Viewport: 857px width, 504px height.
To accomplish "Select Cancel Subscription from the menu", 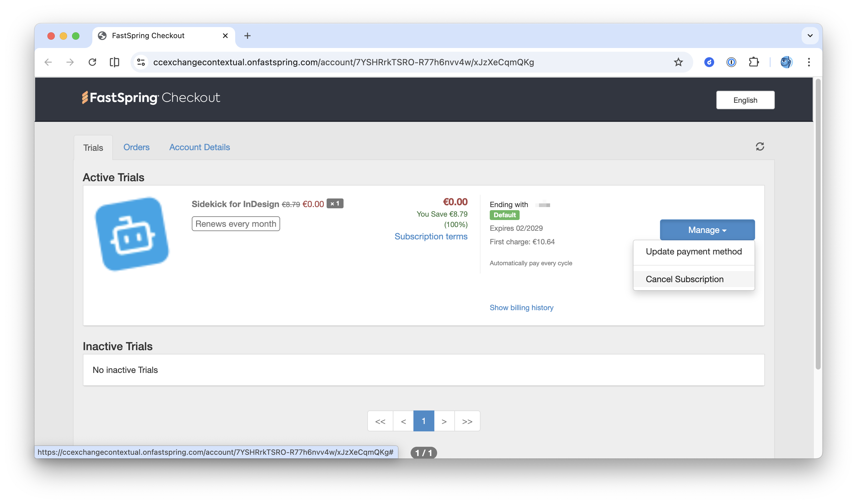I will point(684,279).
